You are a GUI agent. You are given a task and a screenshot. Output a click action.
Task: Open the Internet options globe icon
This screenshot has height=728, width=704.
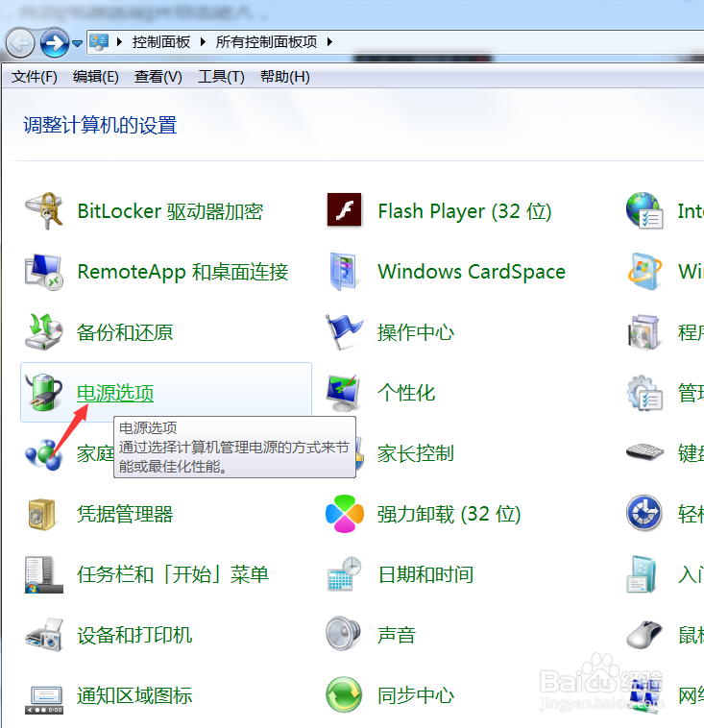pos(644,210)
